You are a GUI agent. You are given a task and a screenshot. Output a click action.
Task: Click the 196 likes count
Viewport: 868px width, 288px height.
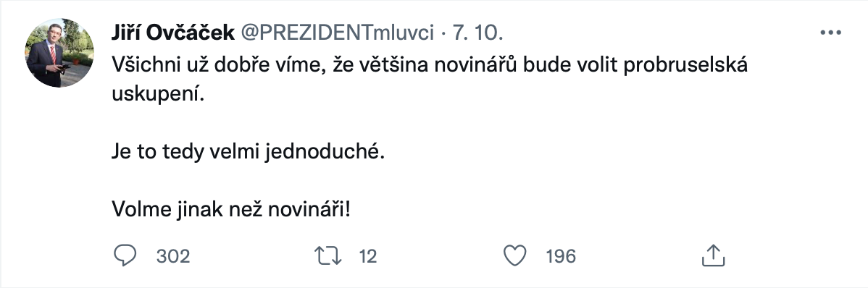(x=561, y=256)
